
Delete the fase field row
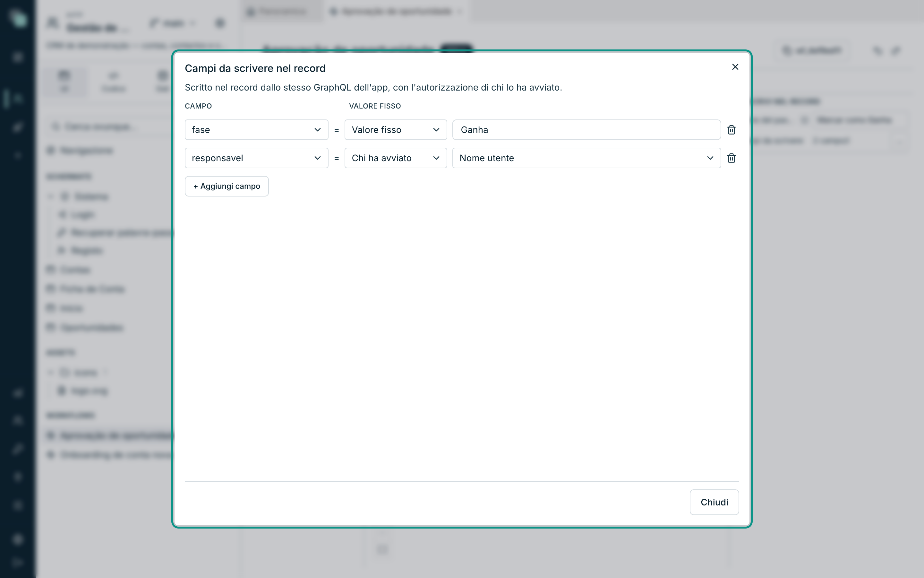pos(731,130)
